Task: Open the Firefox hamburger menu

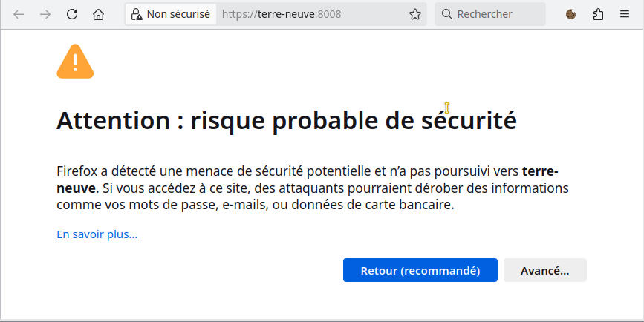Action: pyautogui.click(x=624, y=14)
